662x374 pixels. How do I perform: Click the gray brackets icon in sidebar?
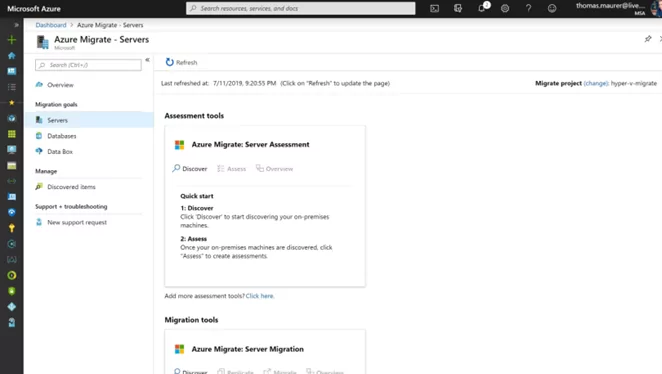coord(12,260)
